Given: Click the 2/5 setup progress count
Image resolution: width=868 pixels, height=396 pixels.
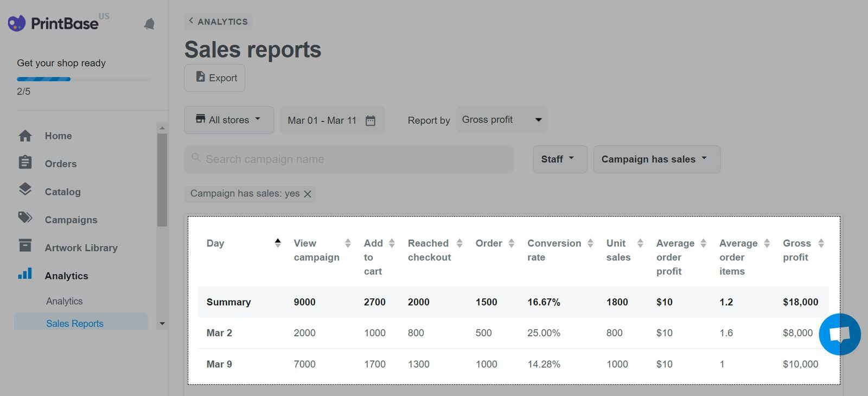Looking at the screenshot, I should click(x=23, y=92).
